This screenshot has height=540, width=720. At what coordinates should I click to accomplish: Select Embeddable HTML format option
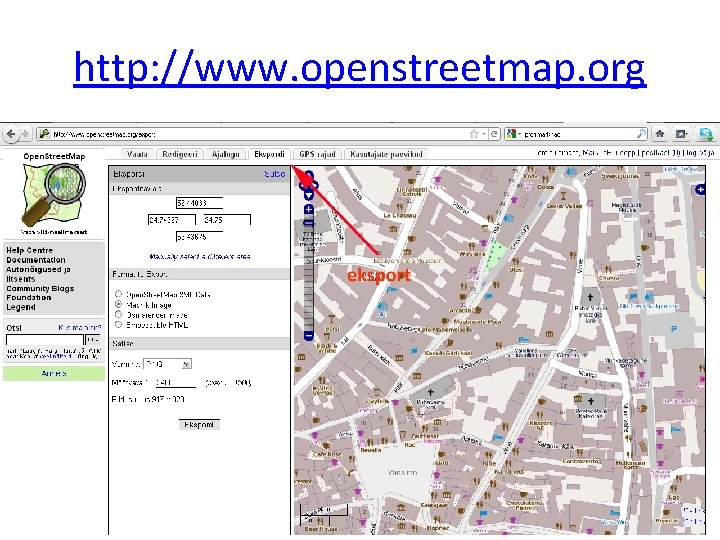[118, 325]
